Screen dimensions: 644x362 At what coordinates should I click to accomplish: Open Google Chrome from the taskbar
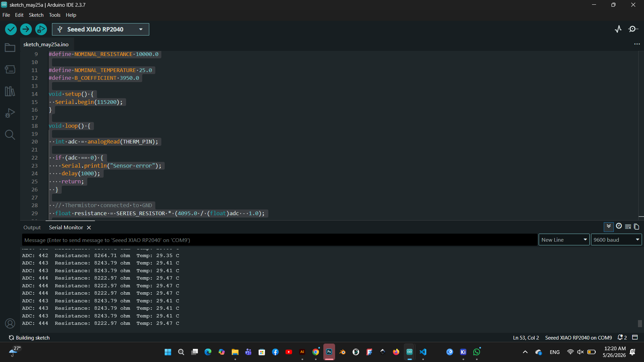click(316, 352)
